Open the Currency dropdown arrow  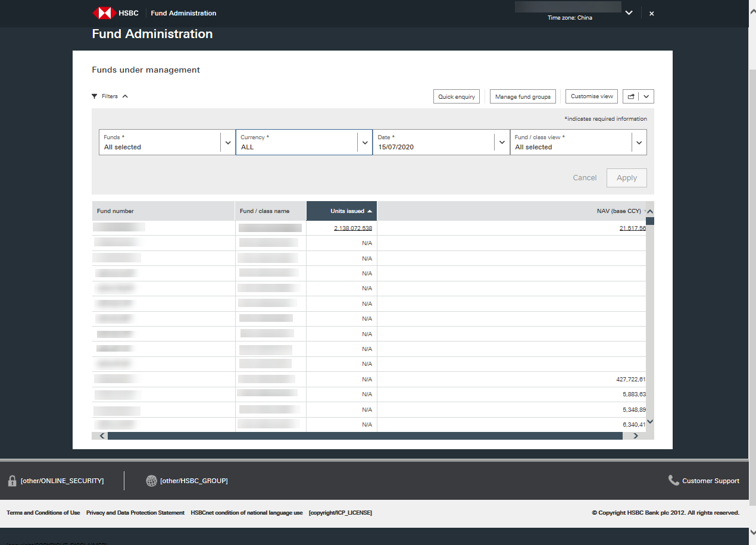365,143
